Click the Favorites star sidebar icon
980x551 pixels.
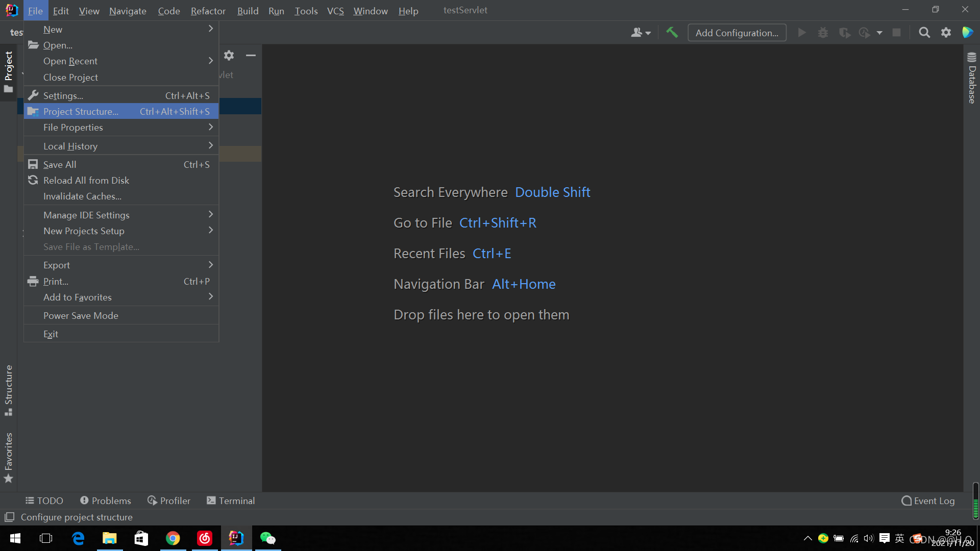click(9, 479)
